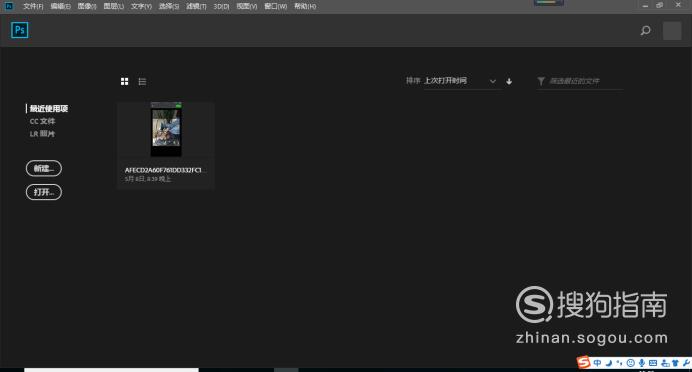Open the emoji face icon in the IME bar
The height and width of the screenshot is (372, 692).
coord(631,363)
